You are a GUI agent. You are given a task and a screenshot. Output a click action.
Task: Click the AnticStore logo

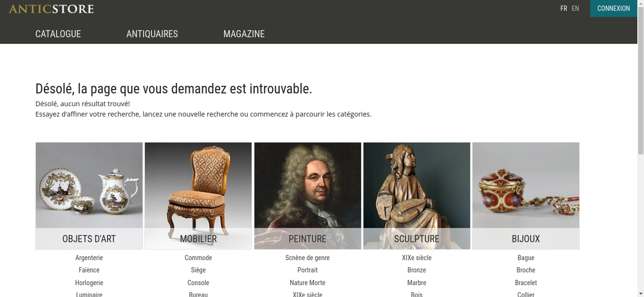[51, 9]
